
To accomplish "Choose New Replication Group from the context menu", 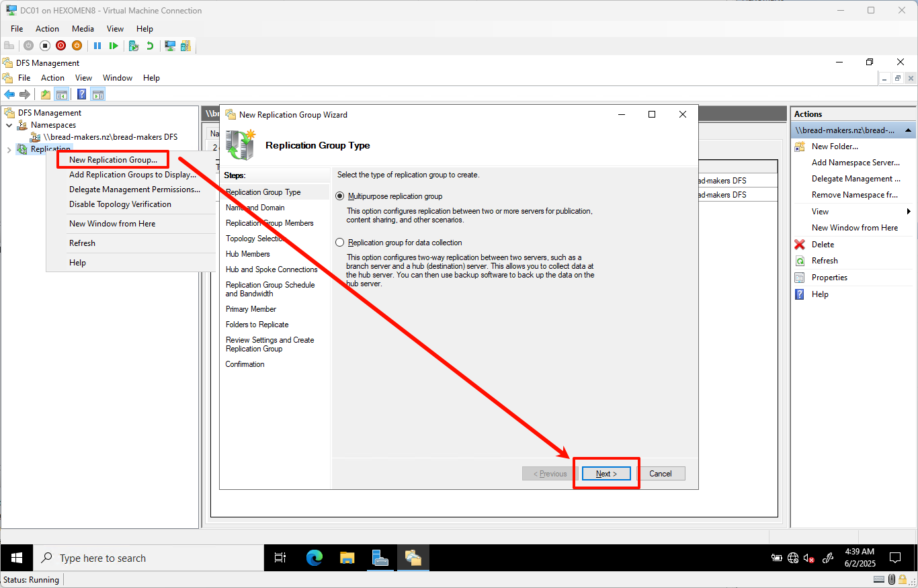I will (112, 159).
